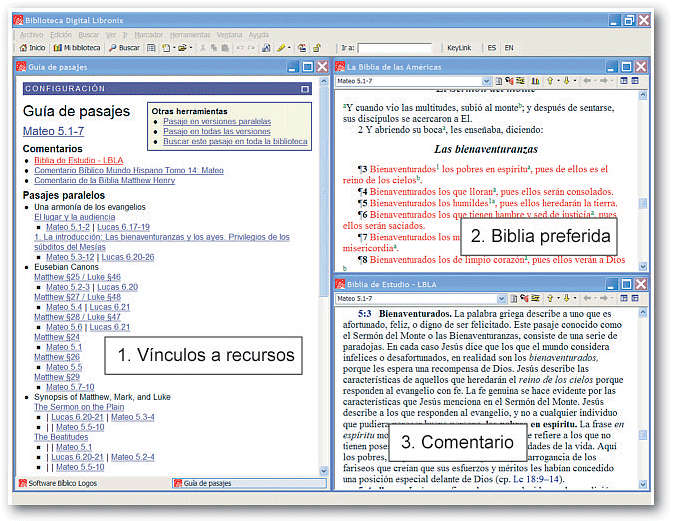Click the red-black icon in Biblia de Estudio toolbar

point(524,298)
